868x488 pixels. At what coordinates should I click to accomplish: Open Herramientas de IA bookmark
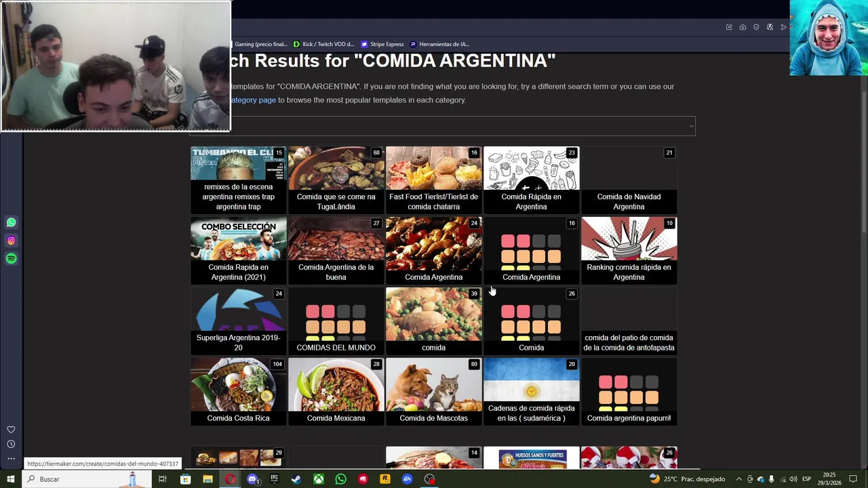[439, 44]
